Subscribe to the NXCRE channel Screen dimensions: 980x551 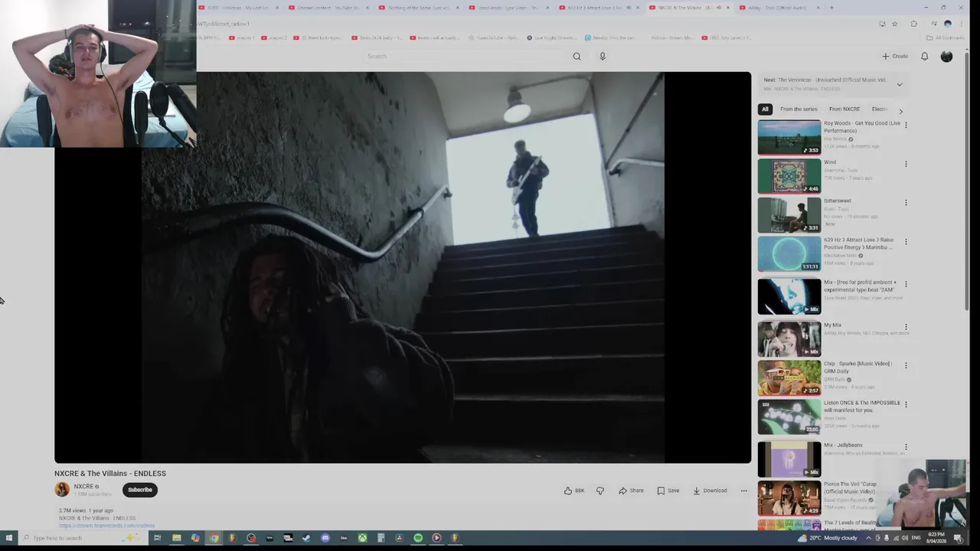click(140, 490)
